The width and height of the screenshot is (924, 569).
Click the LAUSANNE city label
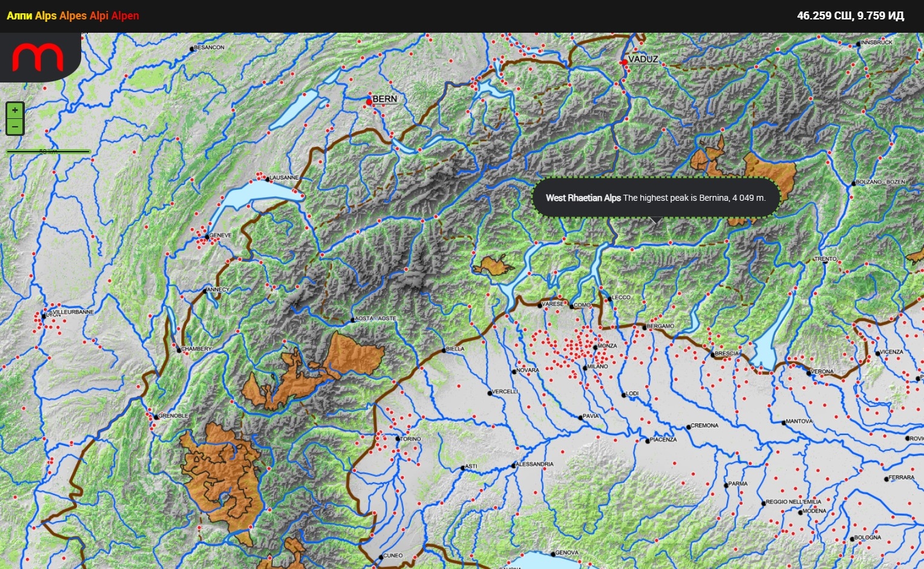click(284, 178)
